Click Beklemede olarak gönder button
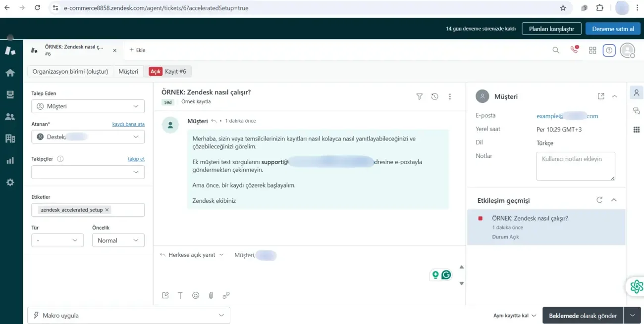This screenshot has width=644, height=324. click(x=583, y=316)
